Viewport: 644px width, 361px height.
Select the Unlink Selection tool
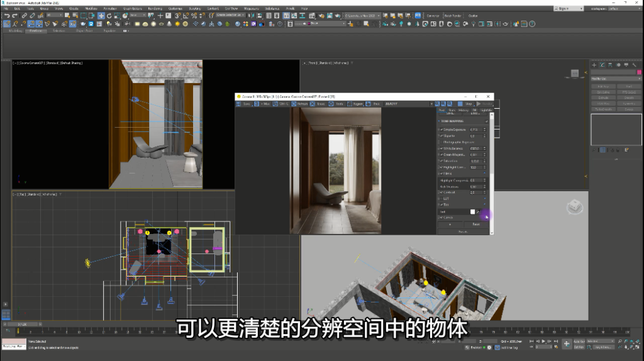pyautogui.click(x=33, y=16)
